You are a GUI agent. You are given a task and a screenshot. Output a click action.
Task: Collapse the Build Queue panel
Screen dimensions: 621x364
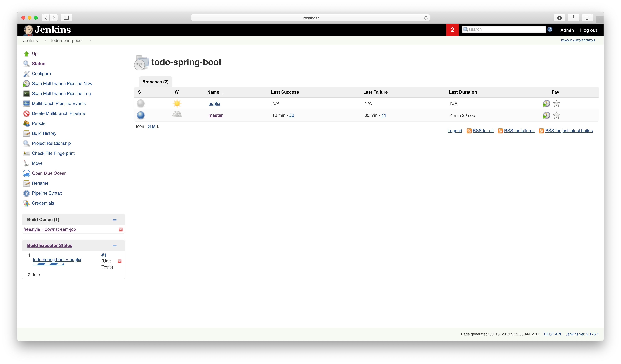tap(114, 220)
